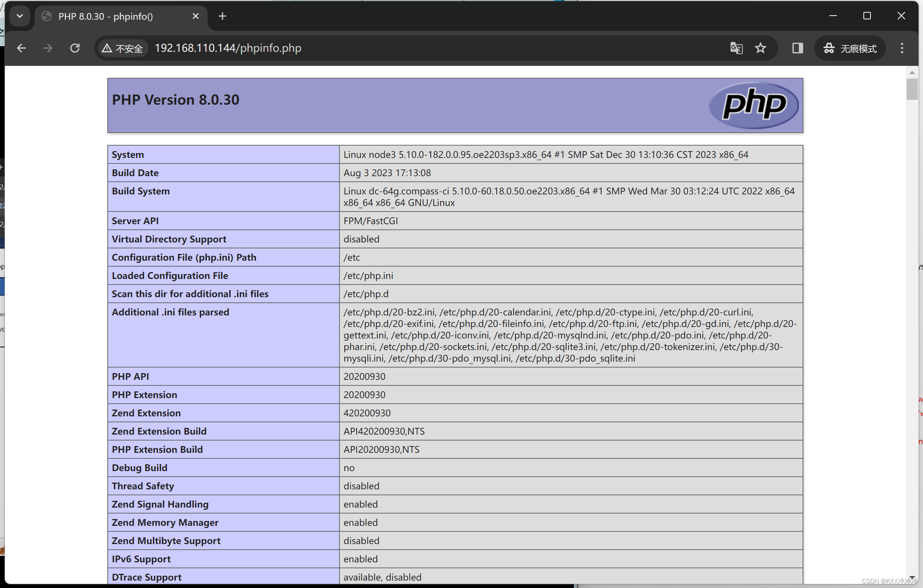Open the Chrome three-dot menu
The height and width of the screenshot is (588, 923).
click(x=902, y=48)
